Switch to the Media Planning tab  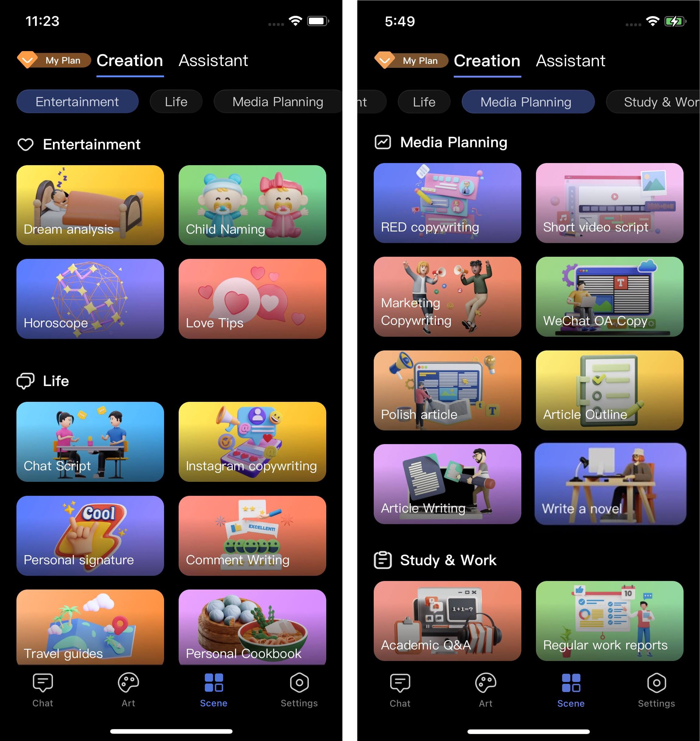coord(277,102)
